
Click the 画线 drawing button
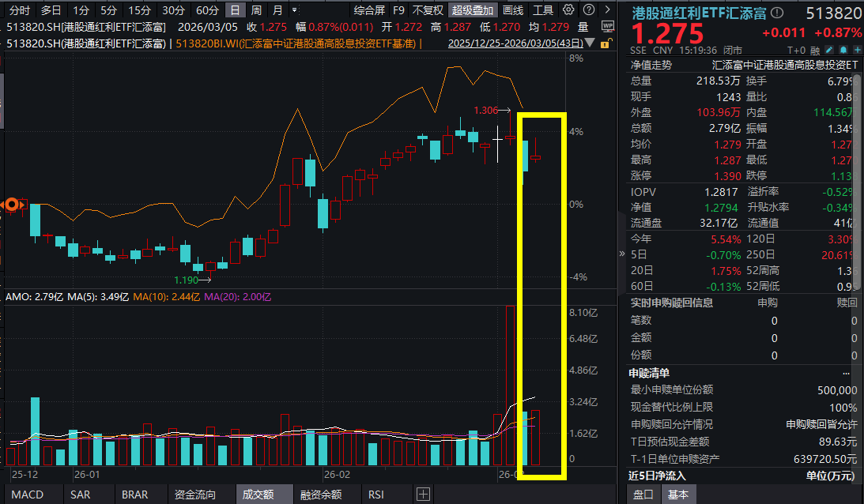(x=513, y=10)
